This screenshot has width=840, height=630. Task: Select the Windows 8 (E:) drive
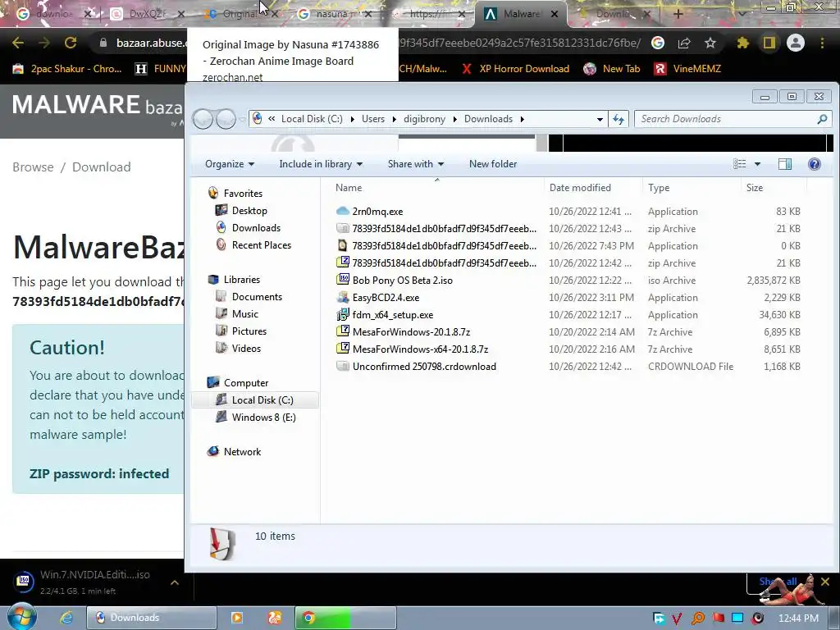coord(263,418)
